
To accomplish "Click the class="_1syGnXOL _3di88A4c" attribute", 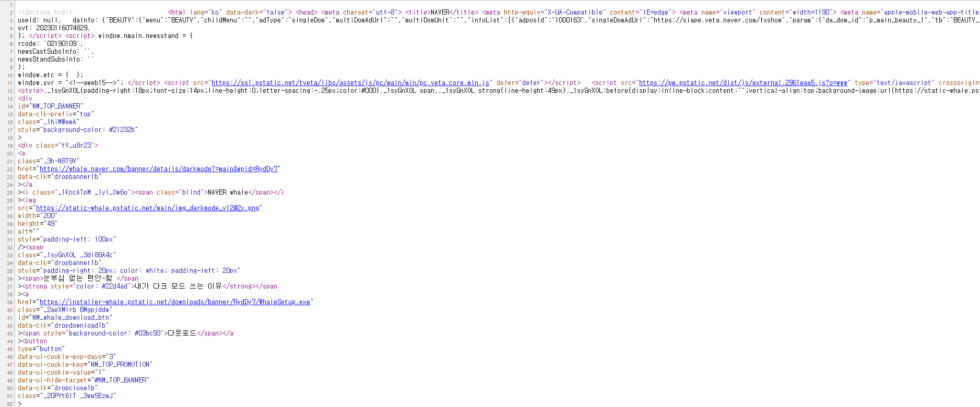I will [67, 255].
